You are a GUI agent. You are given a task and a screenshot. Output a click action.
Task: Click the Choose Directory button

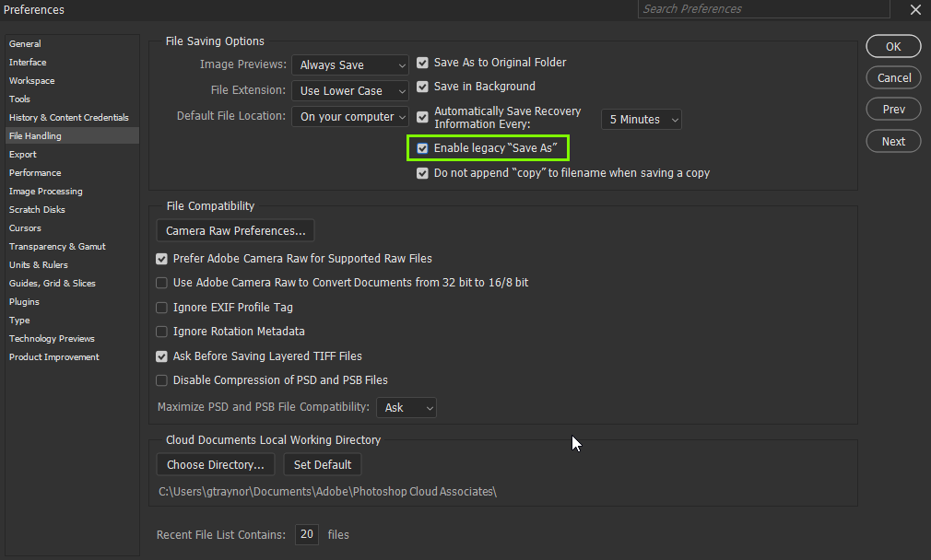pos(215,464)
